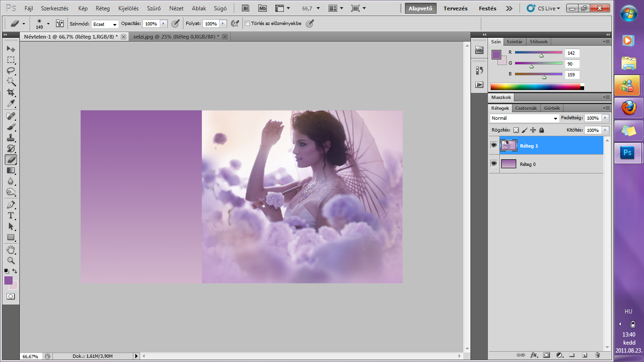The width and height of the screenshot is (644, 362).
Task: Click the delete layer trash icon
Action: click(x=597, y=354)
